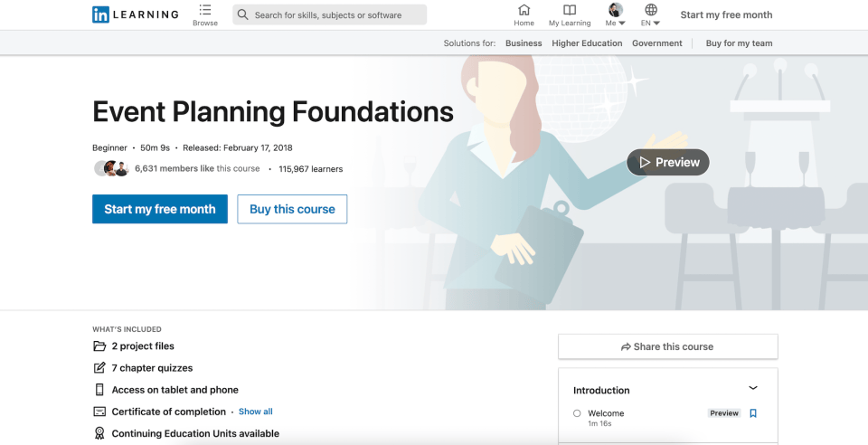Image resolution: width=868 pixels, height=445 pixels.
Task: Share this course
Action: (667, 346)
